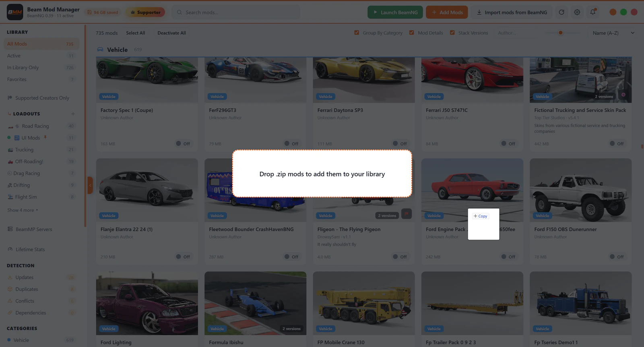The height and width of the screenshot is (347, 644).
Task: Click the Duplicates detection icon
Action: pyautogui.click(x=10, y=289)
